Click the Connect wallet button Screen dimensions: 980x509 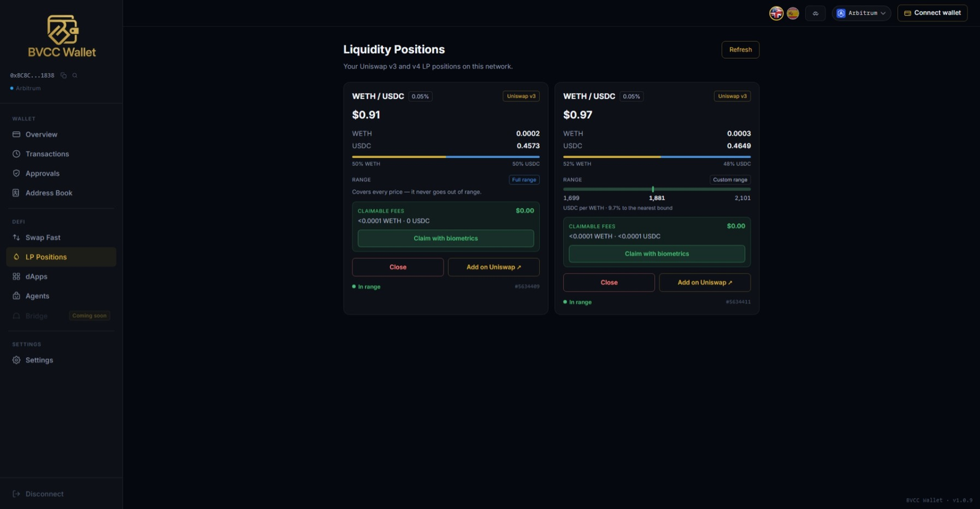tap(932, 13)
